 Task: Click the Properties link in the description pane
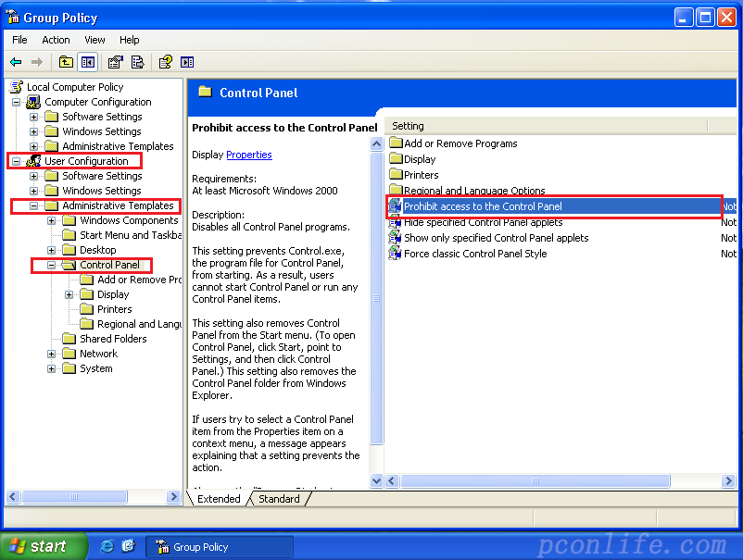tap(248, 155)
